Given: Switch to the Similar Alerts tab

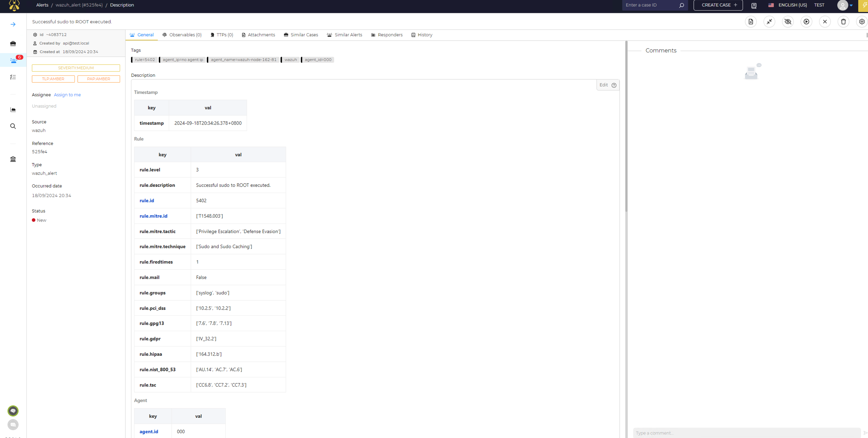Looking at the screenshot, I should point(344,35).
